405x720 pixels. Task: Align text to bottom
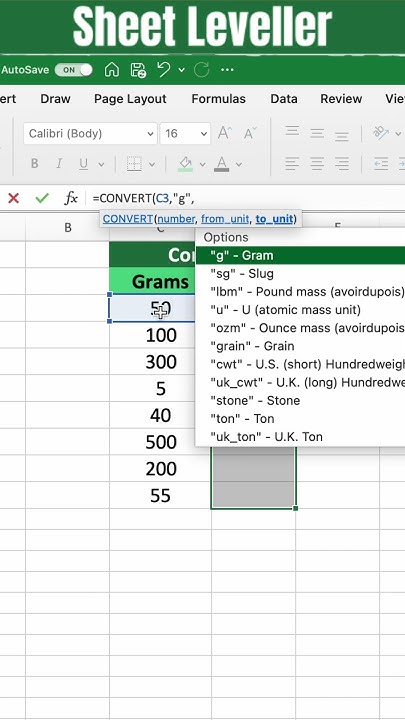(341, 136)
